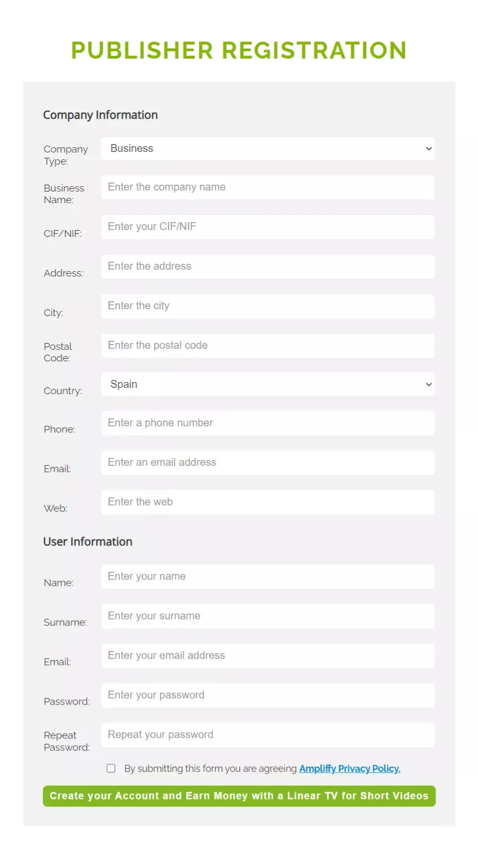Viewport: 479px width, 868px height.
Task: Focus the Phone number field
Action: [x=267, y=423]
